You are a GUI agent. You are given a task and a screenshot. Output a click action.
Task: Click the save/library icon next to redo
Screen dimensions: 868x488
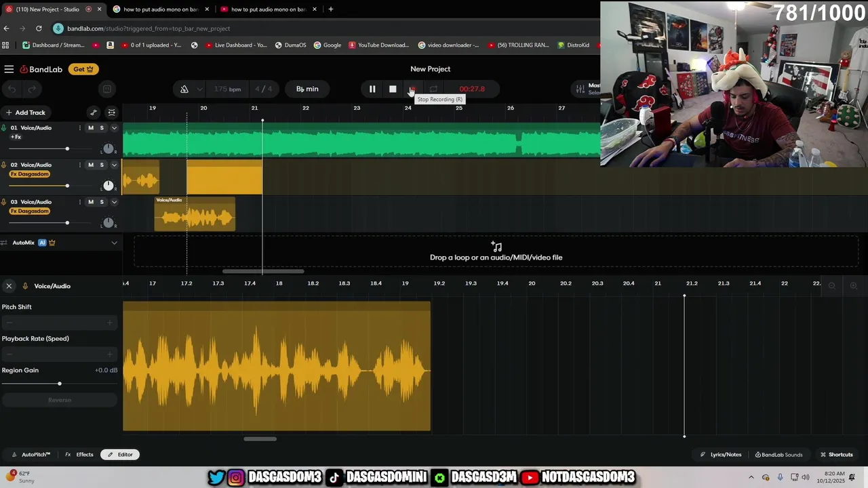pos(106,89)
